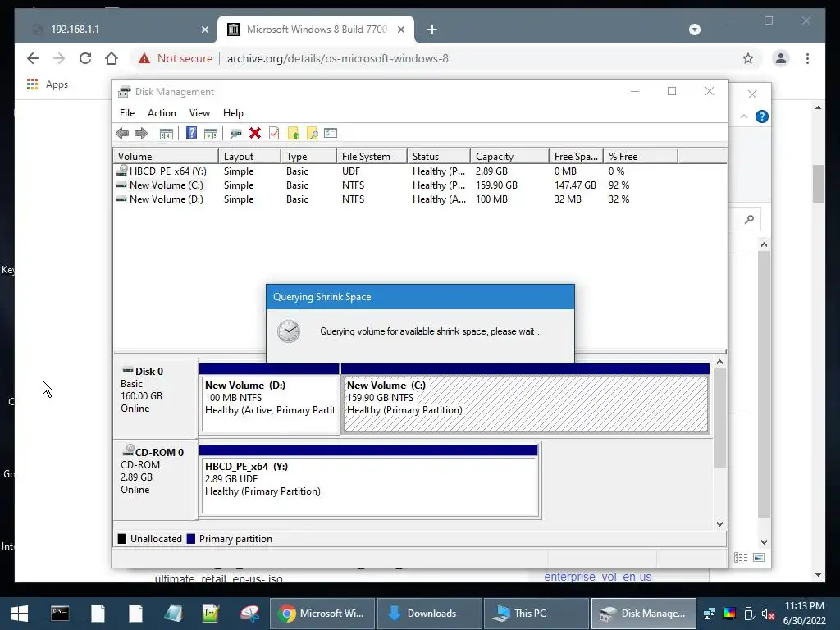Click the muted speaker tray icon
The image size is (840, 630).
point(768,614)
